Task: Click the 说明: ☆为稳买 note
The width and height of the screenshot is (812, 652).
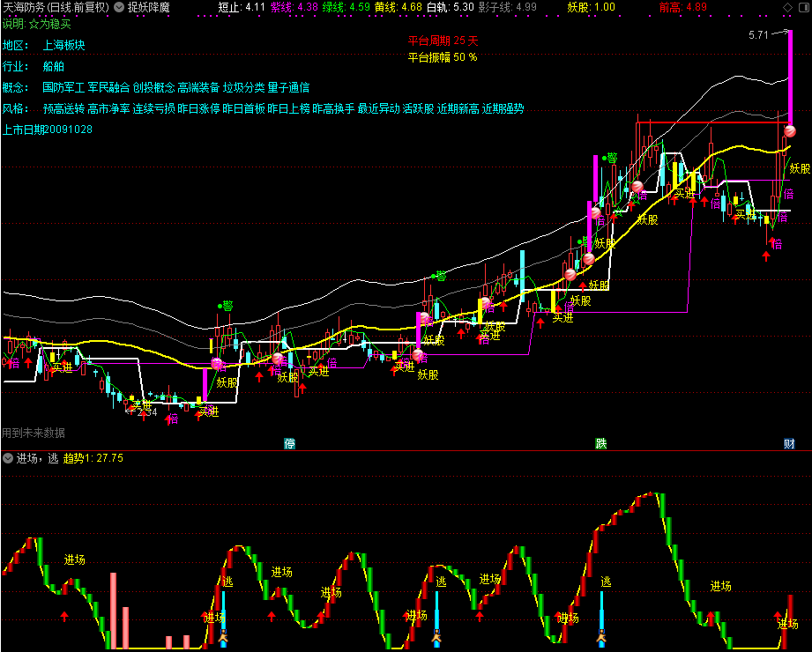Action: tap(37, 24)
